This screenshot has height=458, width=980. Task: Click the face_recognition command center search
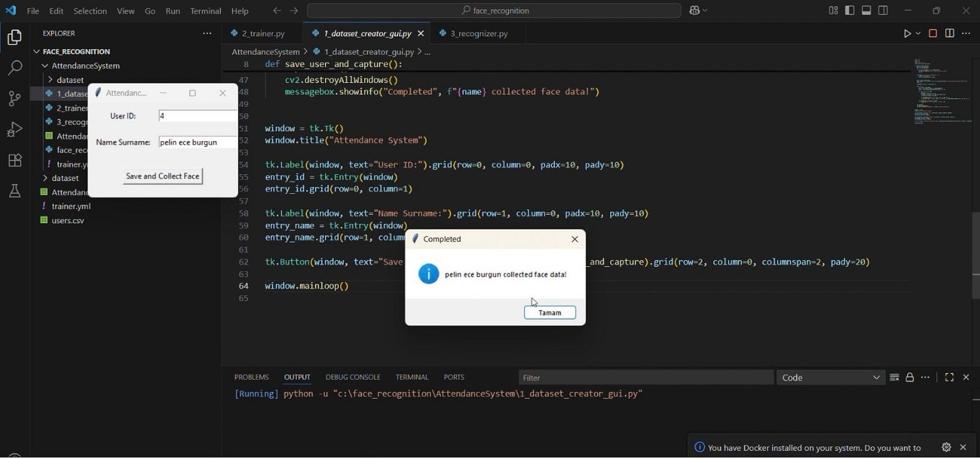pyautogui.click(x=494, y=10)
